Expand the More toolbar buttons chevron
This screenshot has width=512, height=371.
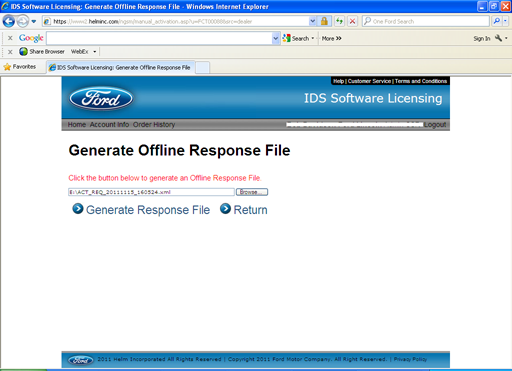click(332, 38)
